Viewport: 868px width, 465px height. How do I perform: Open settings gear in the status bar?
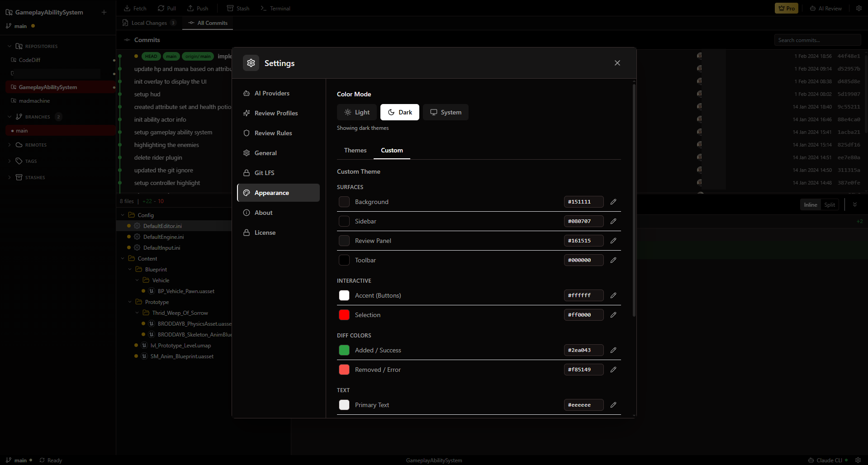pyautogui.click(x=858, y=460)
